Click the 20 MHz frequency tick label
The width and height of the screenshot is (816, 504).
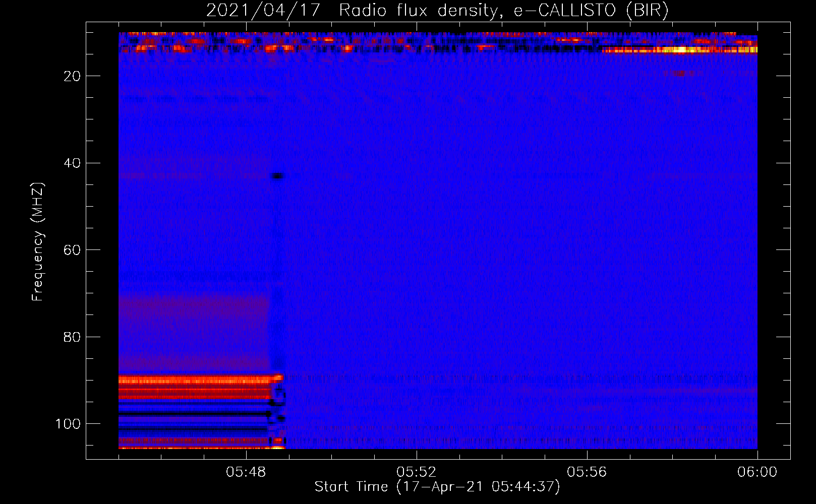(72, 76)
